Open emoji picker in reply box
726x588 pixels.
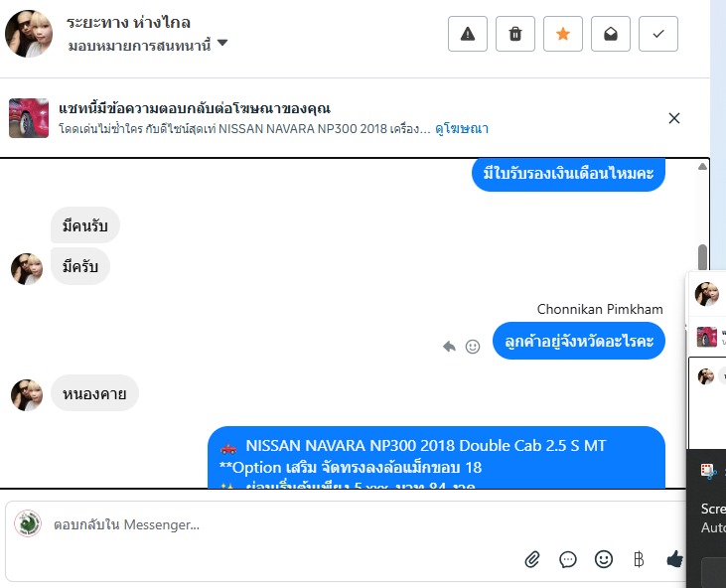point(603,559)
